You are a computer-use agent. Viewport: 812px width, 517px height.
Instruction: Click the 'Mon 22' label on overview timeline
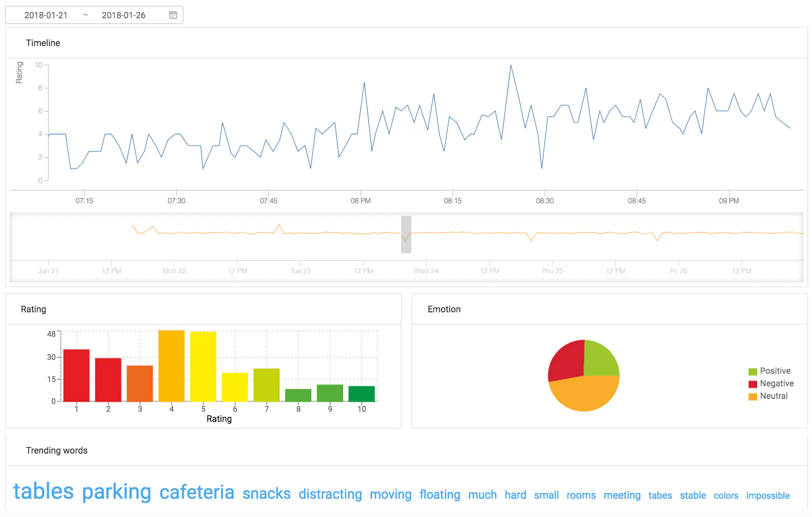[x=174, y=271]
